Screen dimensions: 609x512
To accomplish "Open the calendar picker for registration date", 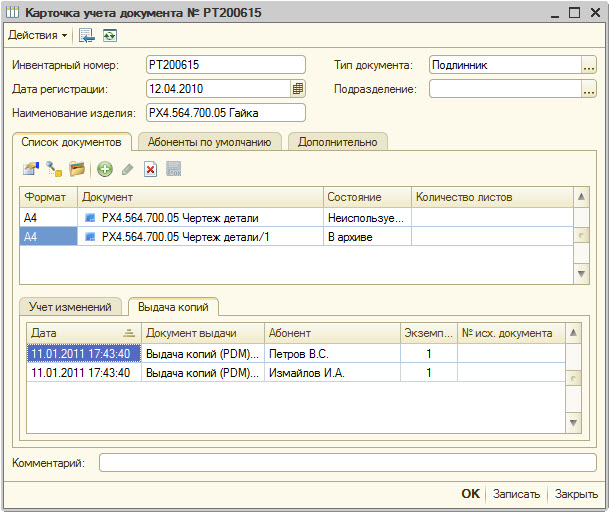I will pyautogui.click(x=298, y=89).
